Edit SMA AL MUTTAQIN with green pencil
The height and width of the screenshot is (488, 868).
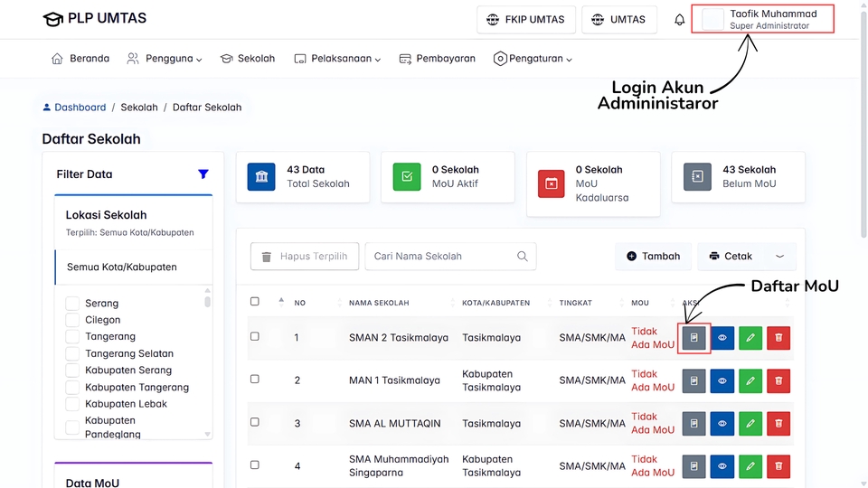click(x=750, y=423)
